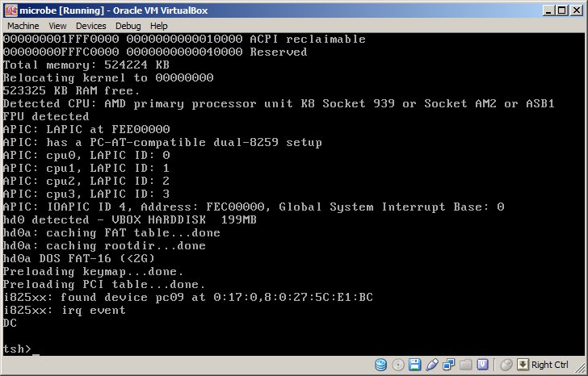
Task: Click the 'APIC: cpu3, LAPIC ID: 3' line
Action: tap(86, 194)
